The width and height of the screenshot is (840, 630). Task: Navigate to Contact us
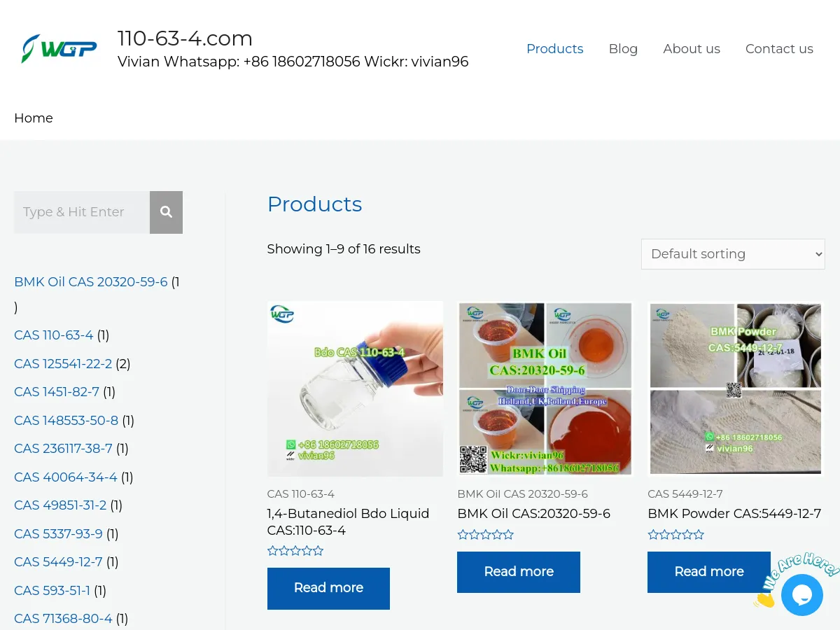(x=779, y=49)
